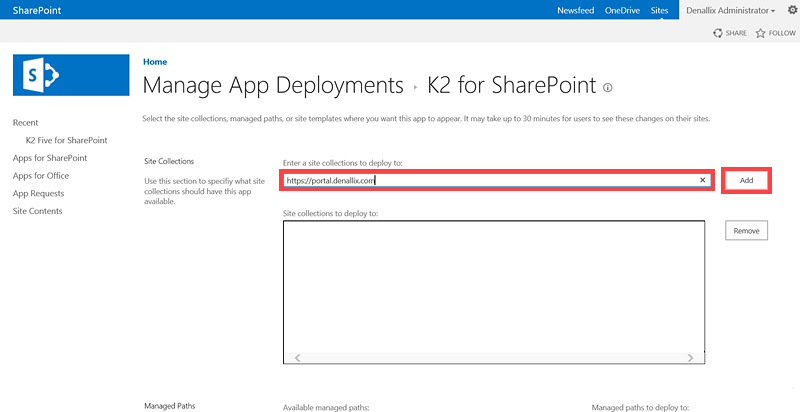Open K2 Five for SharePoint link
This screenshot has width=800, height=412.
coord(66,140)
